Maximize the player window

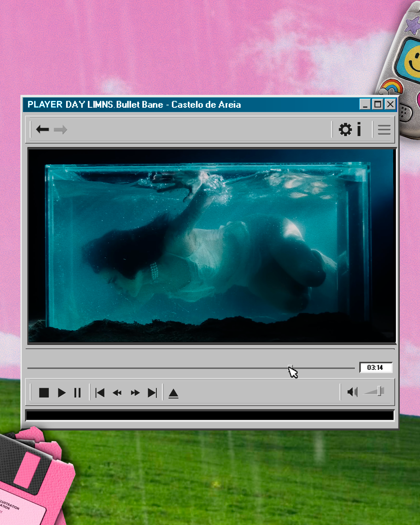[x=378, y=104]
